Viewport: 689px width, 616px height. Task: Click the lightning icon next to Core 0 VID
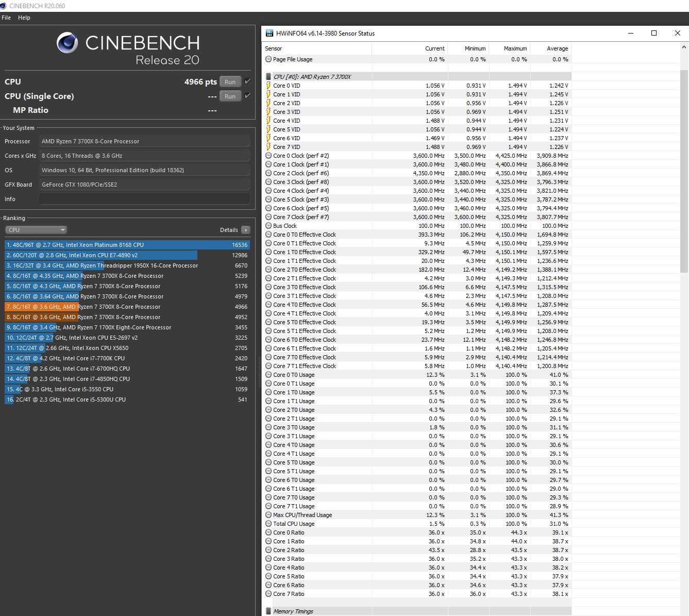click(x=268, y=86)
